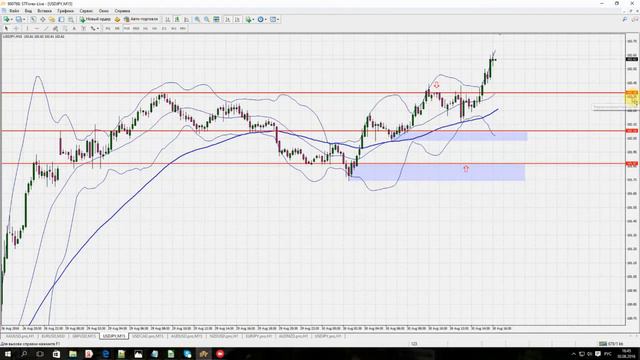Select the crosshair tool
The height and width of the screenshot is (360, 640).
pos(16,28)
